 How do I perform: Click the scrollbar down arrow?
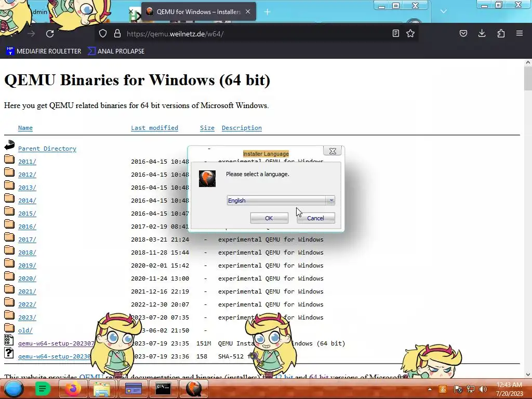point(528,375)
